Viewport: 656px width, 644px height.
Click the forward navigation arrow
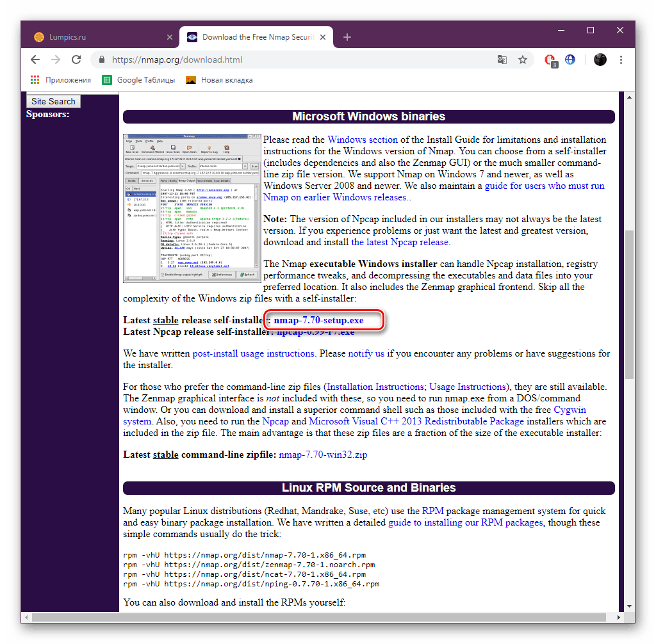(x=55, y=59)
